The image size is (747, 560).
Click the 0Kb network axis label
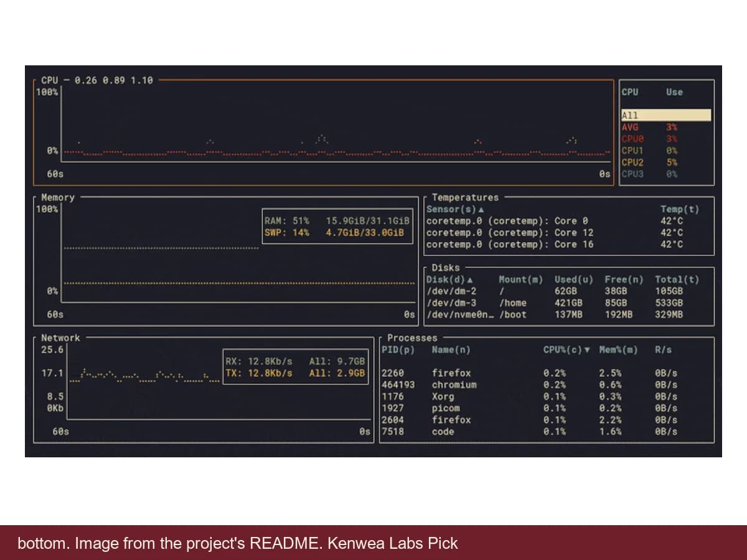55,408
